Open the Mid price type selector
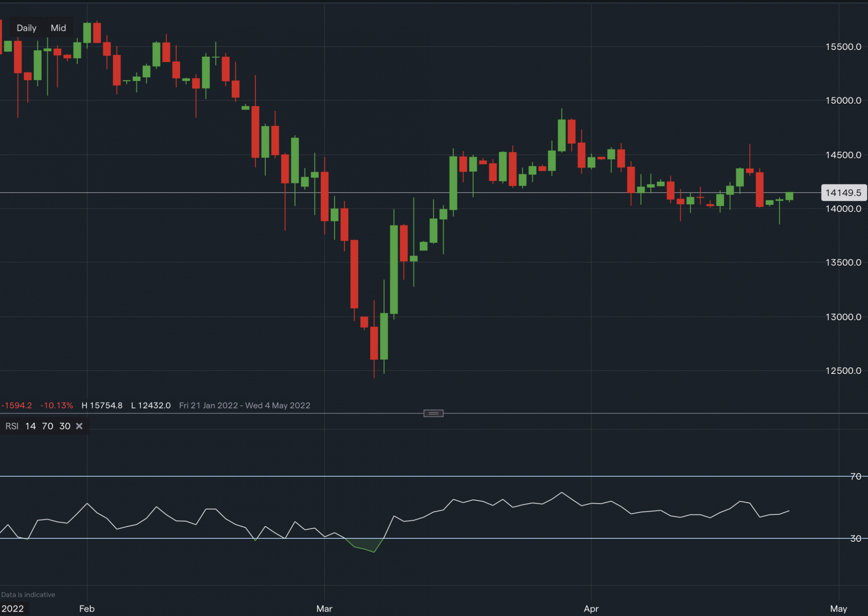 pyautogui.click(x=58, y=27)
